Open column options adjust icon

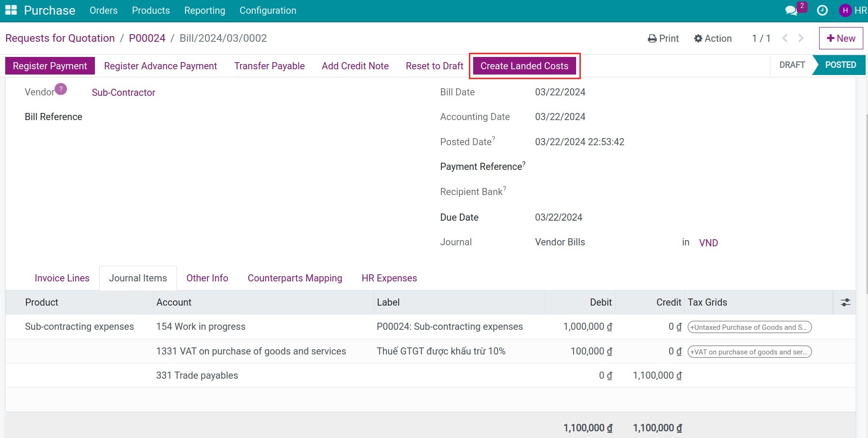845,302
